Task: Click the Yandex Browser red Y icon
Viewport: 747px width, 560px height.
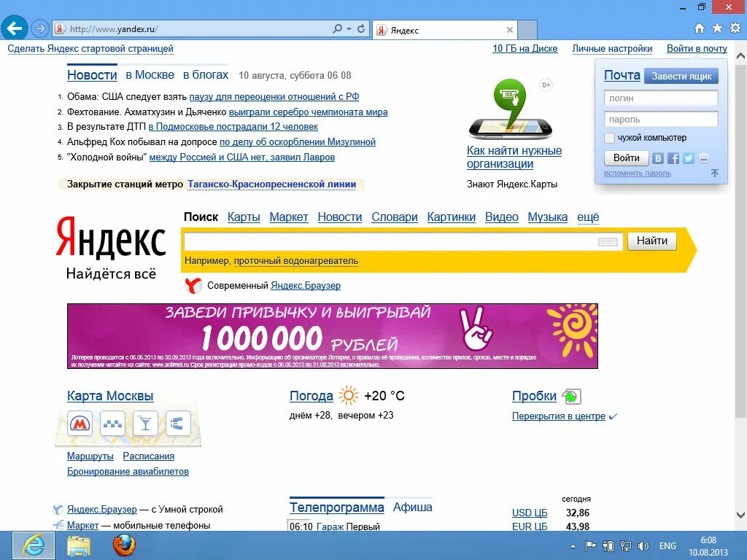Action: point(193,286)
